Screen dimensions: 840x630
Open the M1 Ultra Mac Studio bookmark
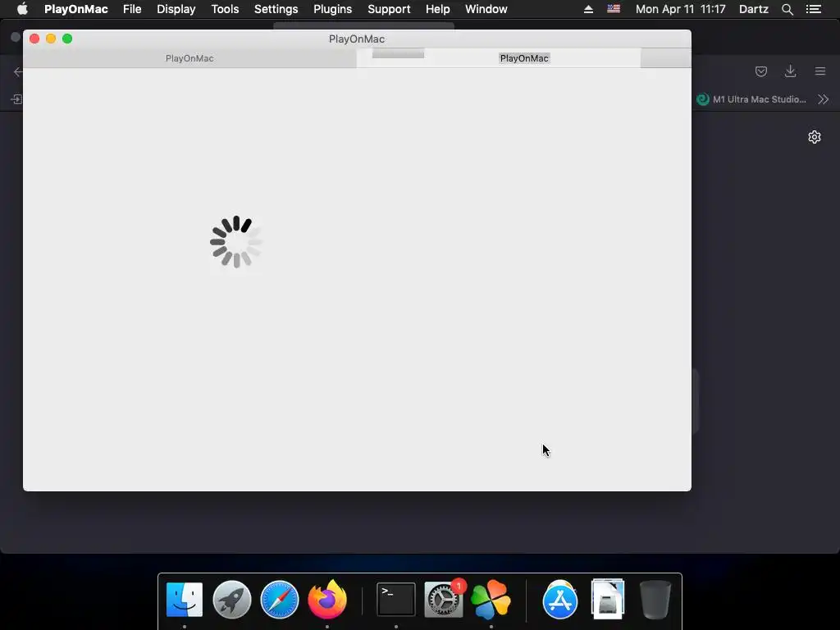click(751, 99)
